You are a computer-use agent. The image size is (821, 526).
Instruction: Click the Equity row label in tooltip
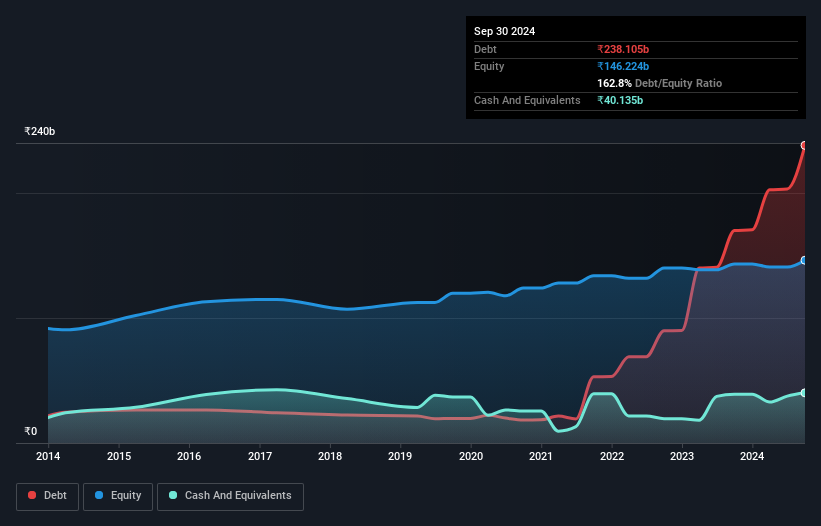(489, 66)
